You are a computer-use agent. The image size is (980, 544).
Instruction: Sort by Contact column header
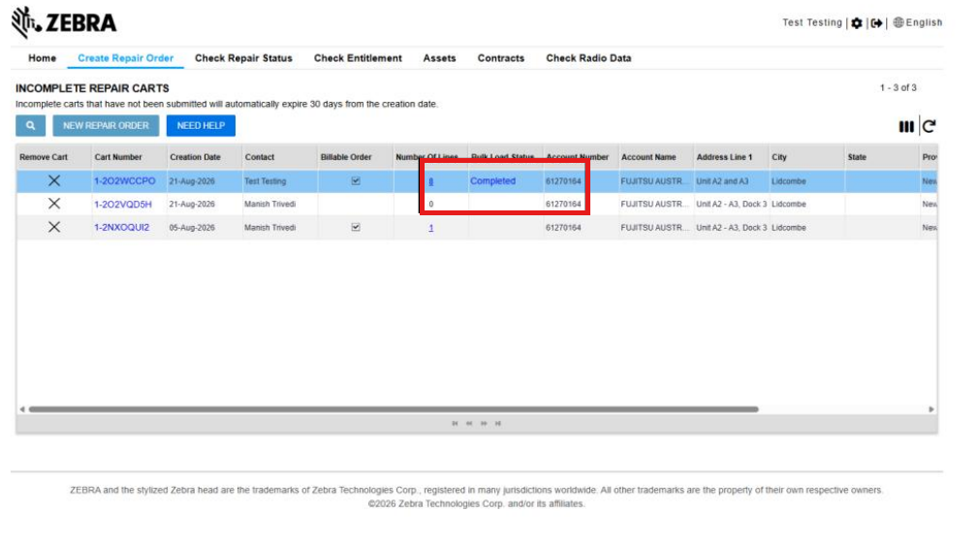(x=260, y=157)
